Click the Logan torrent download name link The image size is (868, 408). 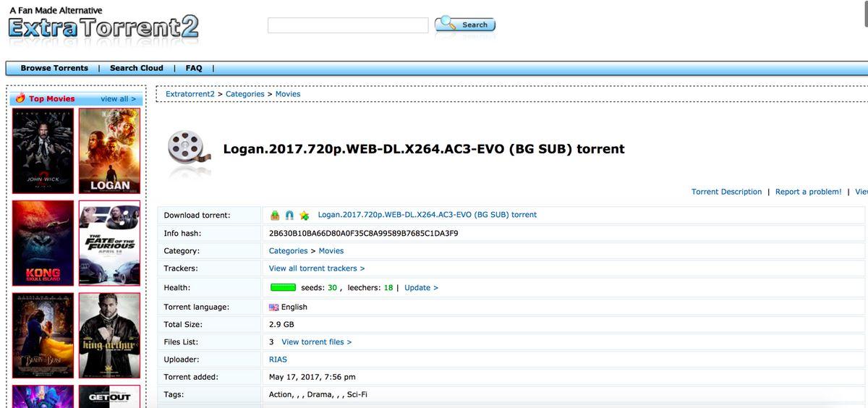coord(427,215)
